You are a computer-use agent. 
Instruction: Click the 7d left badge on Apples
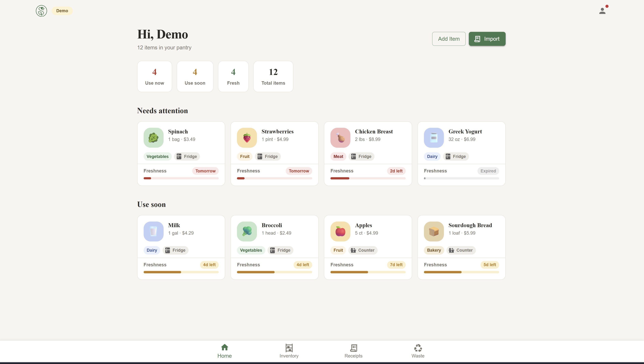point(396,265)
